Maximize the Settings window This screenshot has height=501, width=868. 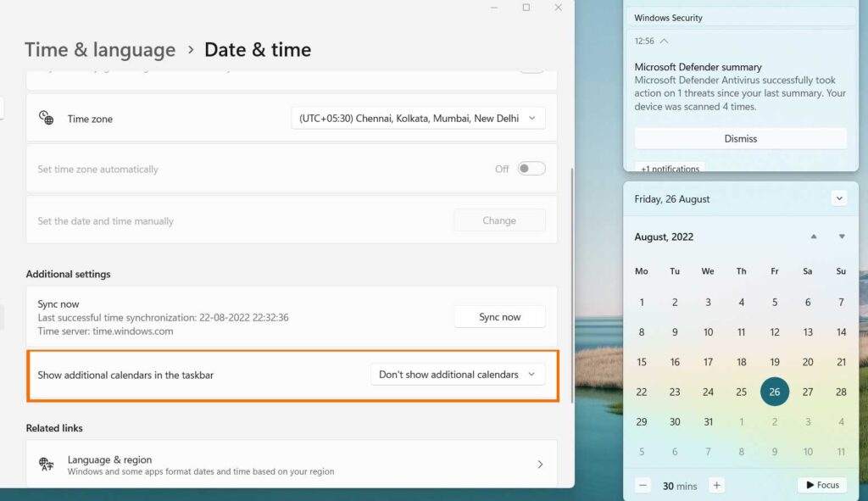click(526, 8)
